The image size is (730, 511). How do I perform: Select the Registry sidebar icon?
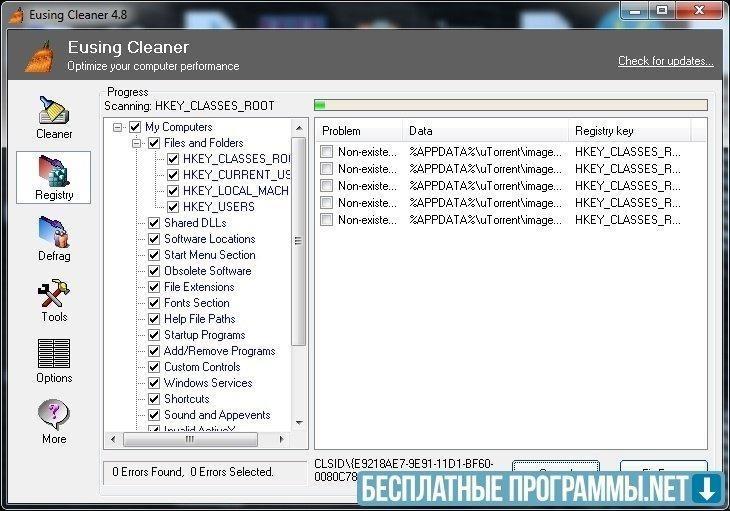tap(54, 171)
